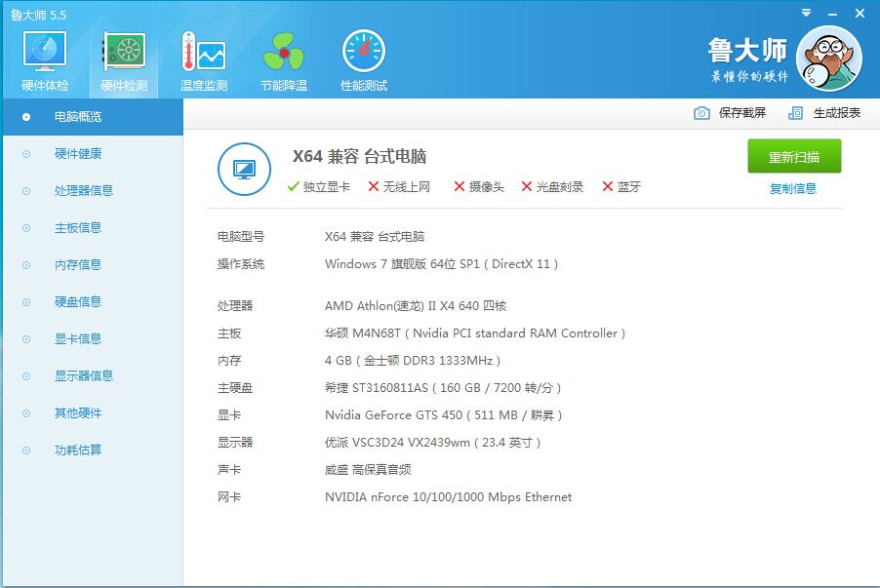The image size is (880, 588).
Task: Click the graphics value Nvidia GeForce GTS 450
Action: click(443, 415)
